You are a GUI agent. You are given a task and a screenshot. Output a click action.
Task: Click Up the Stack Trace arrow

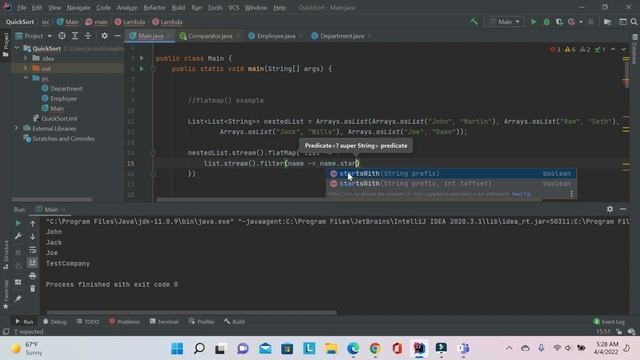coord(33,223)
